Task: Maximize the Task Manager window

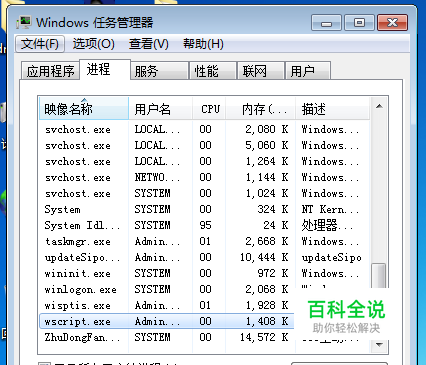Action: coord(359,23)
